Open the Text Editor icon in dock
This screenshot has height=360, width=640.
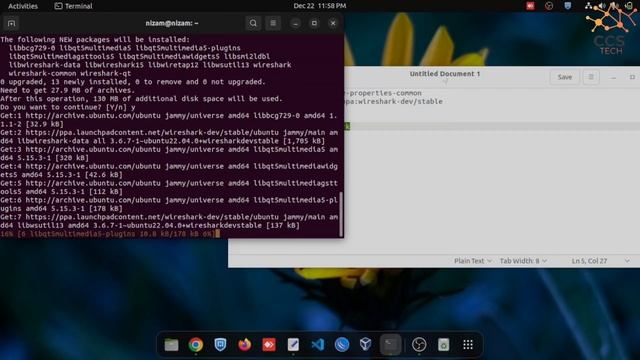[x=293, y=345]
